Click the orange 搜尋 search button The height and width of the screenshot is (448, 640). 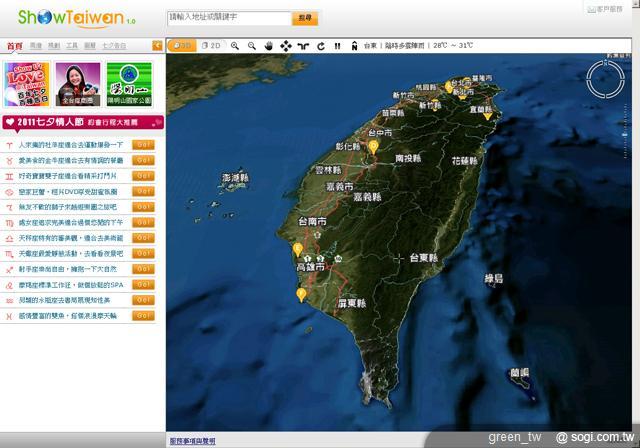point(305,18)
